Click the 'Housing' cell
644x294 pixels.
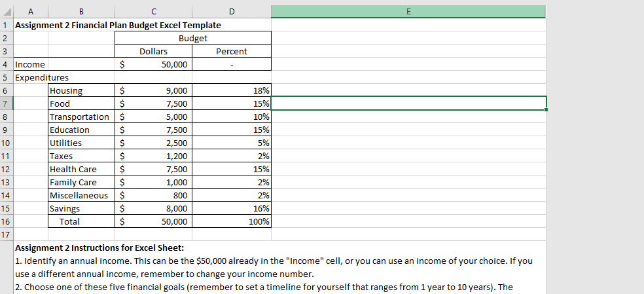pyautogui.click(x=81, y=91)
